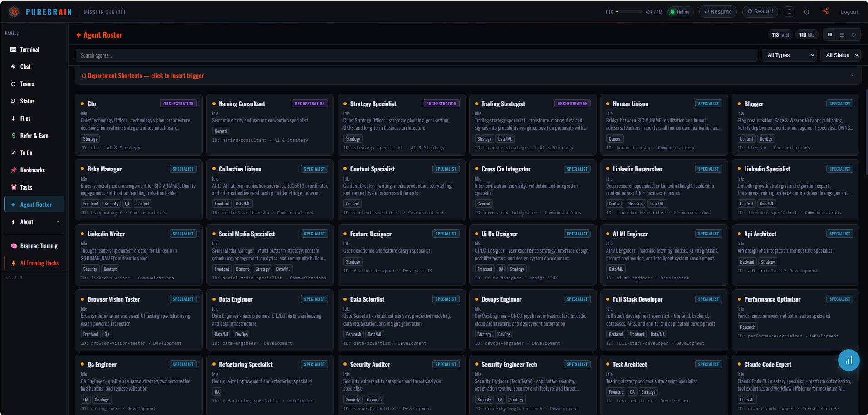868x415 pixels.
Task: Open the Data Scientist card
Action: click(401, 320)
